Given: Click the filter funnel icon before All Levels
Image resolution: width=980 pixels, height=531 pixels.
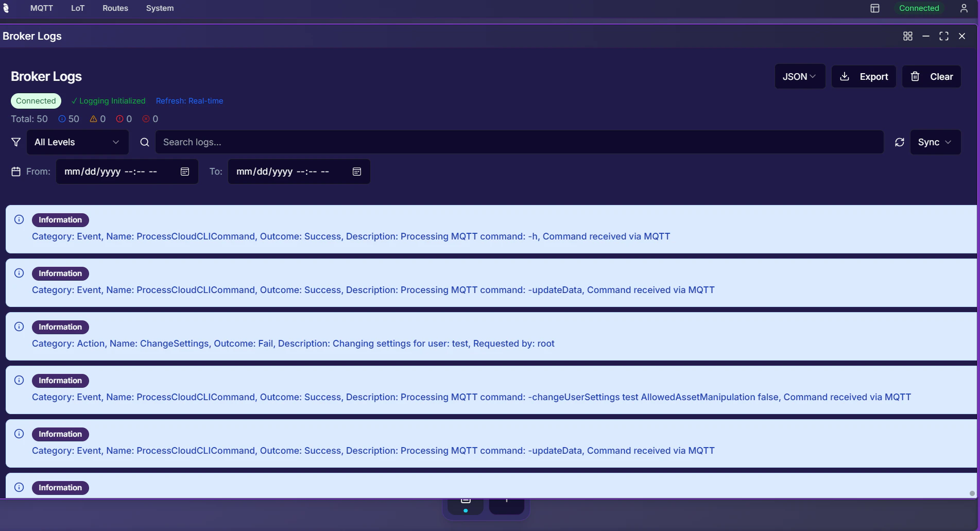Looking at the screenshot, I should click(x=16, y=142).
